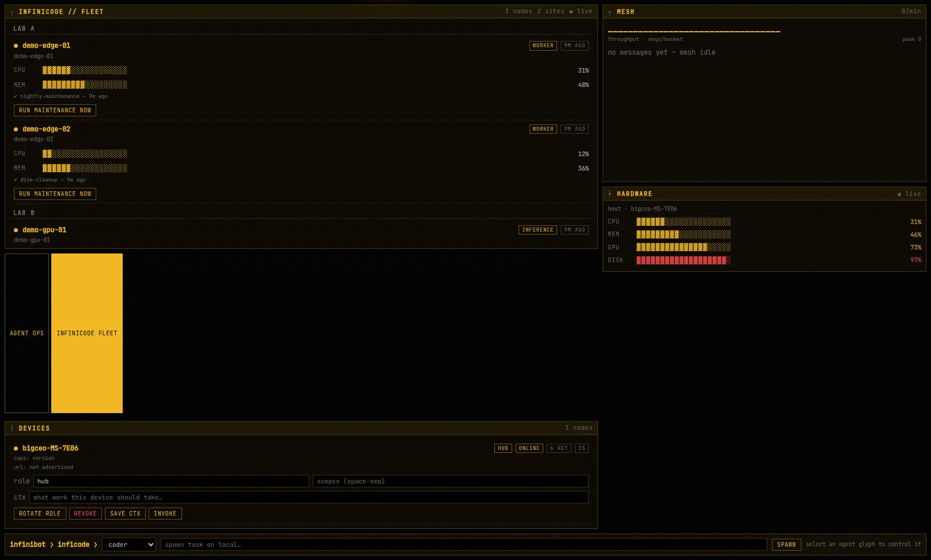Click the WORKER badge on demo-edge-02
The height and width of the screenshot is (560, 931).
coord(543,129)
